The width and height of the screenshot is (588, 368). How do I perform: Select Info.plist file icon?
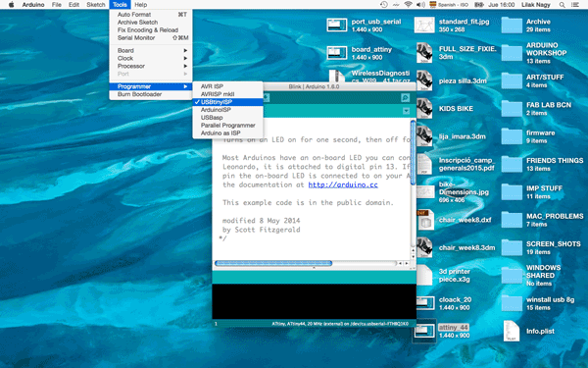[512, 331]
